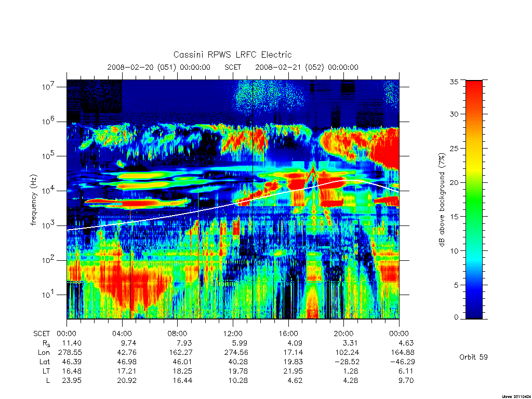
Task: Click the 'Rs' row label
Action: (x=46, y=343)
